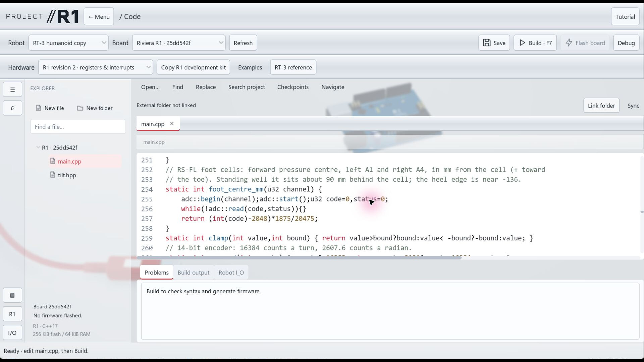This screenshot has width=644, height=362.
Task: Click the 'Build to check syntax' message
Action: point(203,291)
